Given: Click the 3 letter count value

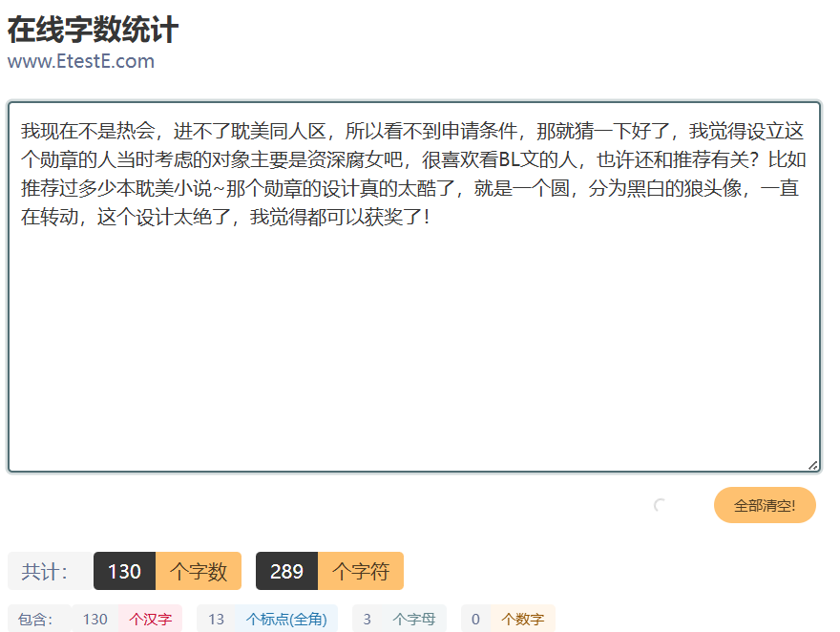Looking at the screenshot, I should pyautogui.click(x=367, y=619).
